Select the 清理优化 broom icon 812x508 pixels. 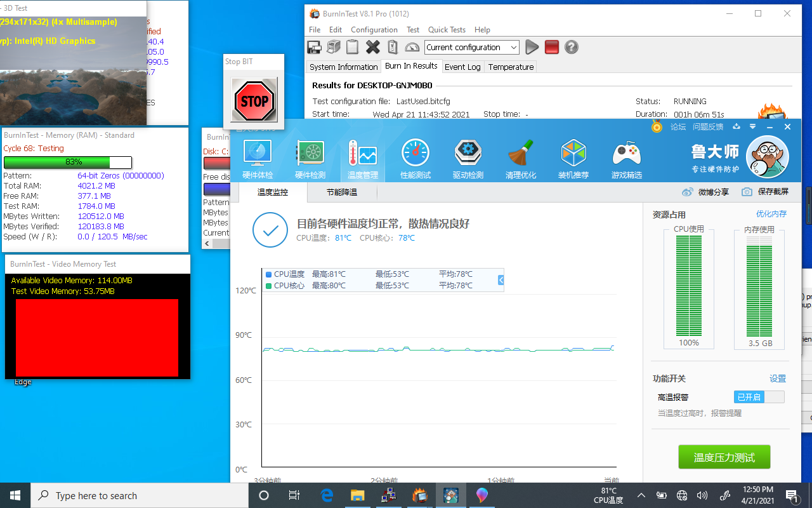pos(521,159)
